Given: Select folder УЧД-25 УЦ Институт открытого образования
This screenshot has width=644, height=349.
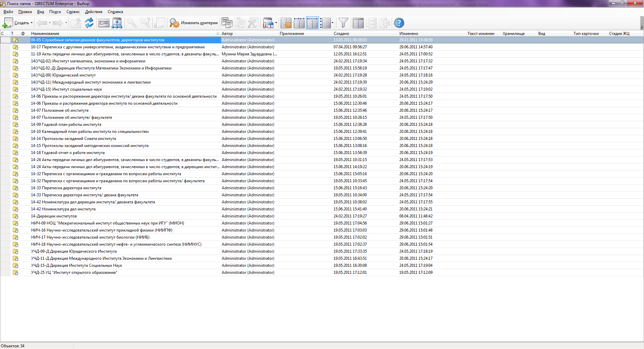Looking at the screenshot, I should tap(74, 272).
